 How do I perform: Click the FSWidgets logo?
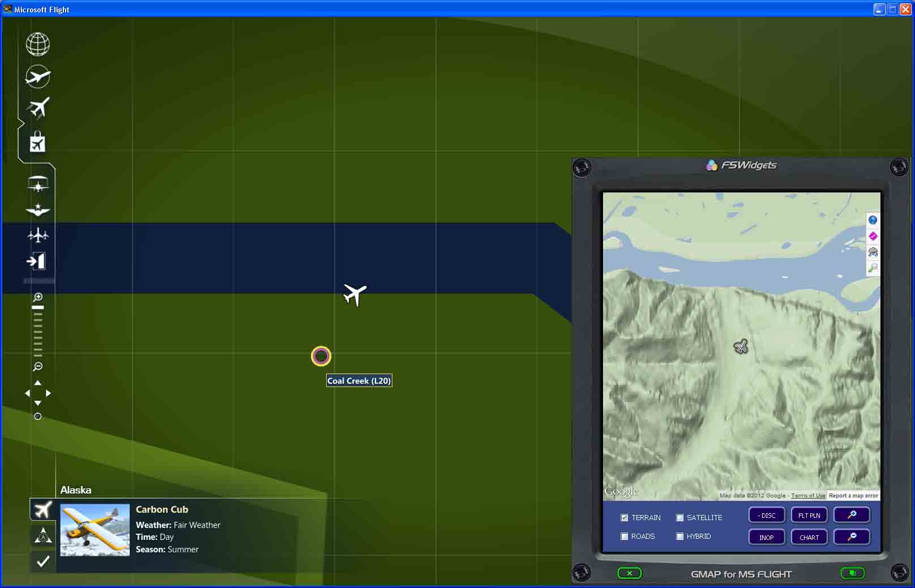(x=741, y=165)
